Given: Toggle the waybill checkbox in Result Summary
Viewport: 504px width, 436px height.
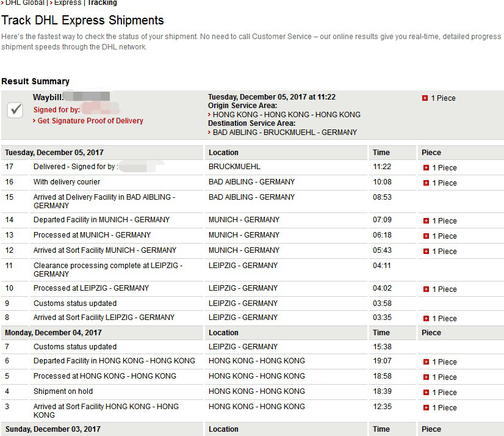Looking at the screenshot, I should [x=15, y=111].
